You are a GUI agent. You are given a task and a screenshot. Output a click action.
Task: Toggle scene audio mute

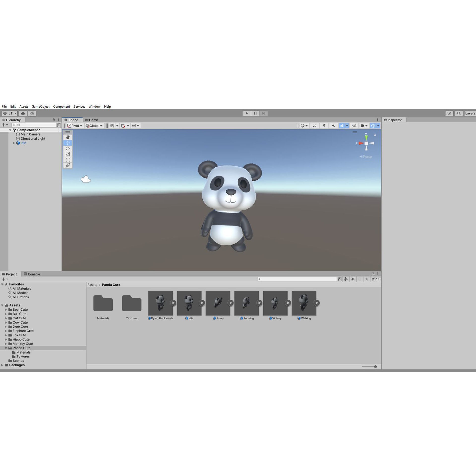tap(334, 126)
